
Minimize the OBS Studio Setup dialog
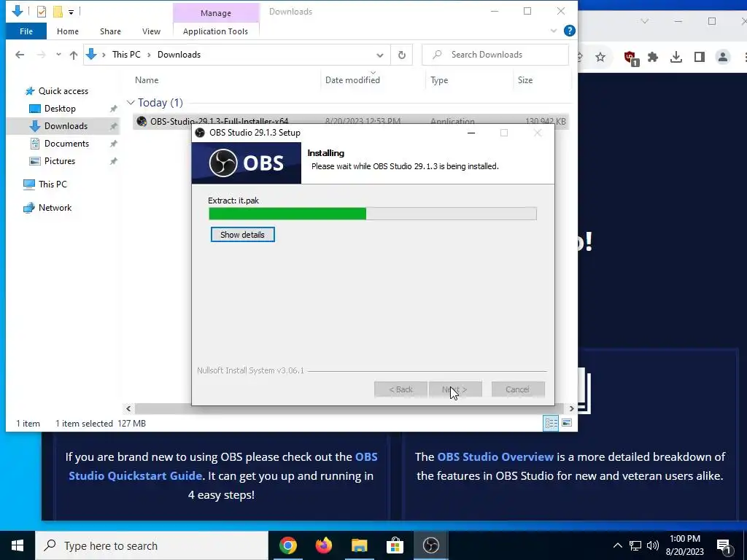(471, 133)
